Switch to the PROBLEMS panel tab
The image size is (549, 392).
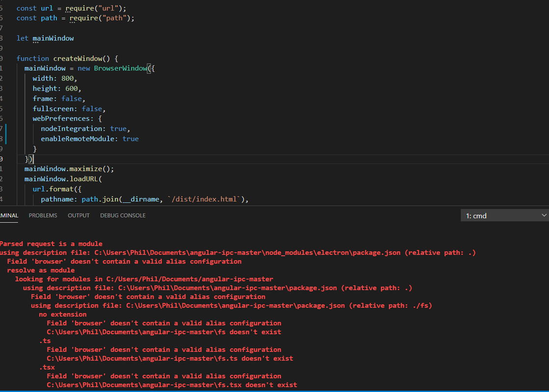click(43, 216)
